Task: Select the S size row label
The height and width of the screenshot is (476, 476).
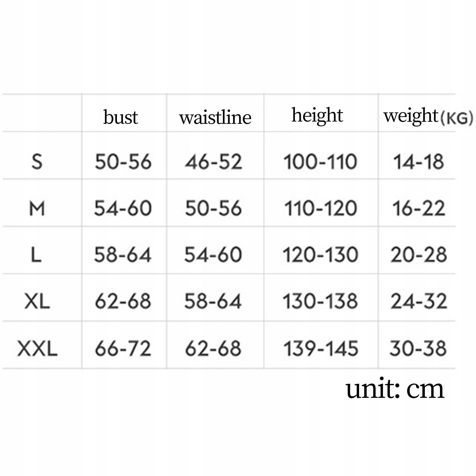Action: (37, 162)
